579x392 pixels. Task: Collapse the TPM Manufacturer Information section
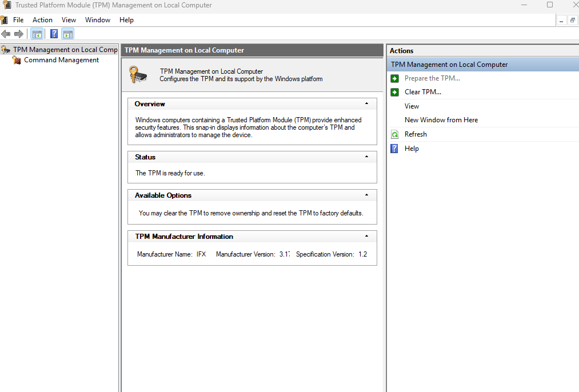pyautogui.click(x=366, y=237)
